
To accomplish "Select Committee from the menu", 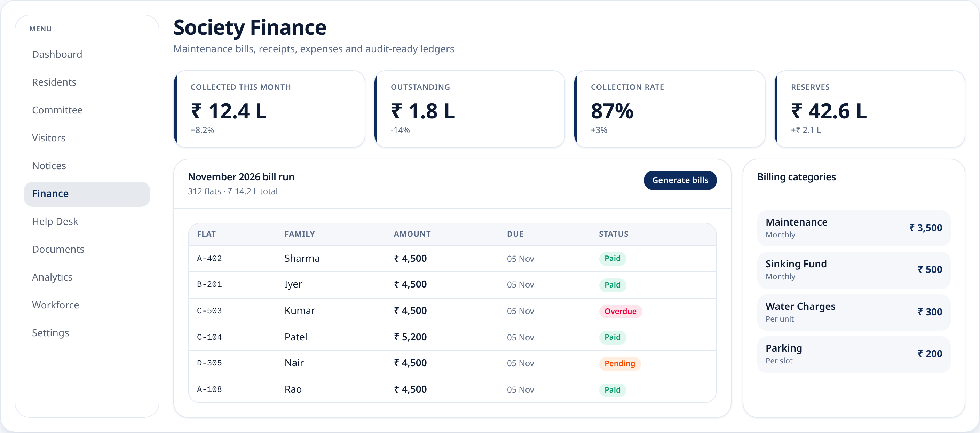I will 87,110.
